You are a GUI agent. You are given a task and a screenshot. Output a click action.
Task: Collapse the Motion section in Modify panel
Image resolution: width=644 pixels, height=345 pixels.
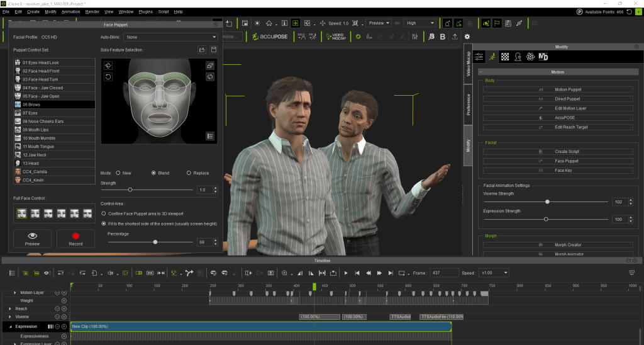481,72
